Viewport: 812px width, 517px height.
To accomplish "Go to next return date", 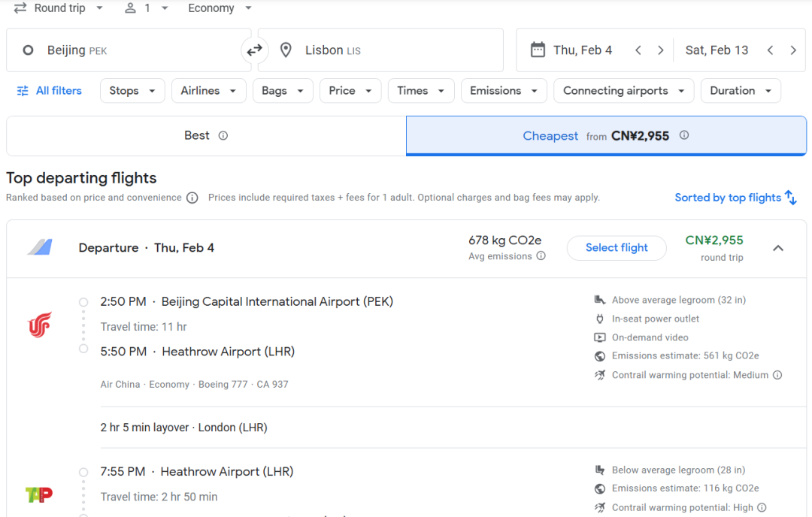I will pyautogui.click(x=793, y=50).
